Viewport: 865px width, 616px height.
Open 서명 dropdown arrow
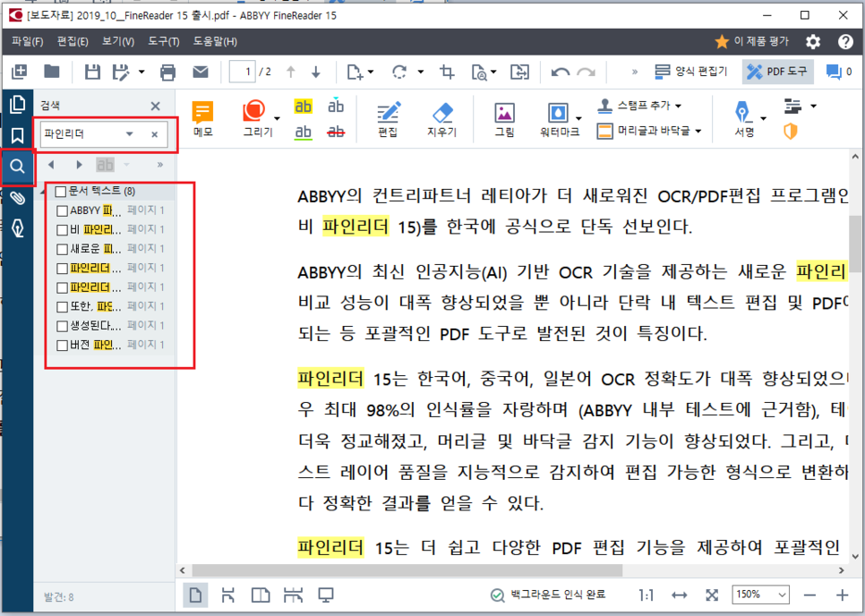[x=764, y=118]
